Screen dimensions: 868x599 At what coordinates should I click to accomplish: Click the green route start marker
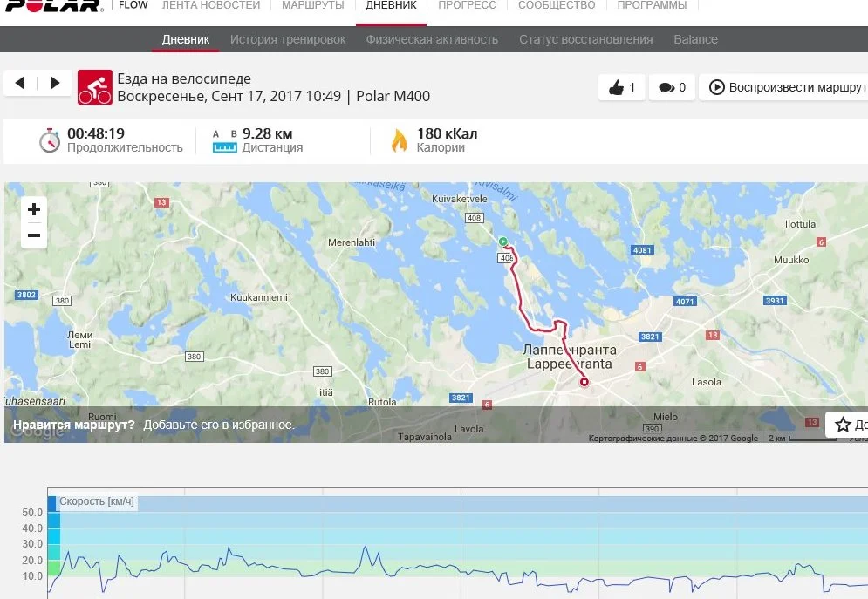coord(502,242)
